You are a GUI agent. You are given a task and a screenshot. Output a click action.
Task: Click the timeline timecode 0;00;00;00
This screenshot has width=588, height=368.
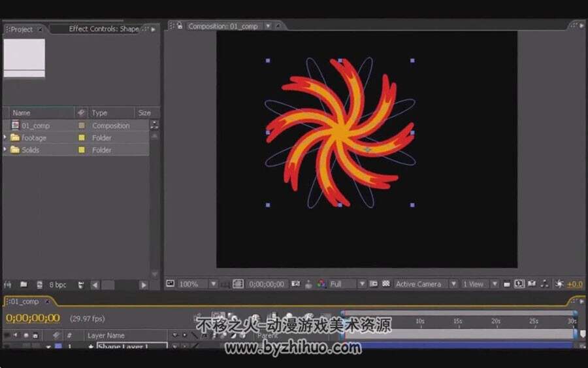[x=33, y=318]
